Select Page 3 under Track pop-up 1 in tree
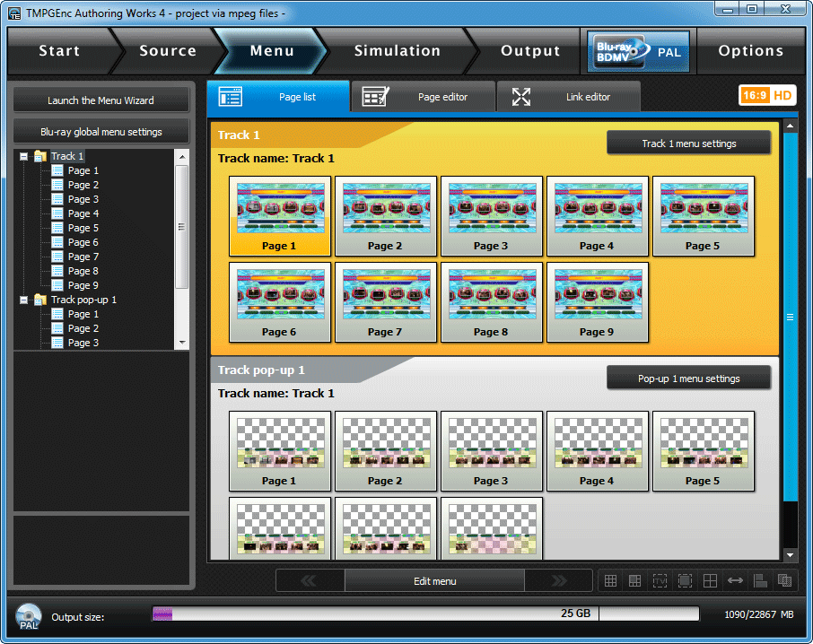The width and height of the screenshot is (813, 644). coord(83,343)
